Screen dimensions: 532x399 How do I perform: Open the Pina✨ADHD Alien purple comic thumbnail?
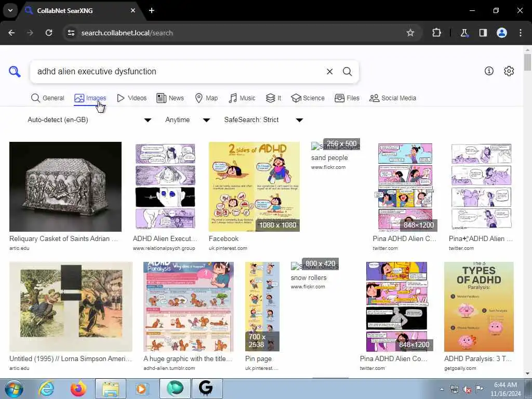pos(481,187)
